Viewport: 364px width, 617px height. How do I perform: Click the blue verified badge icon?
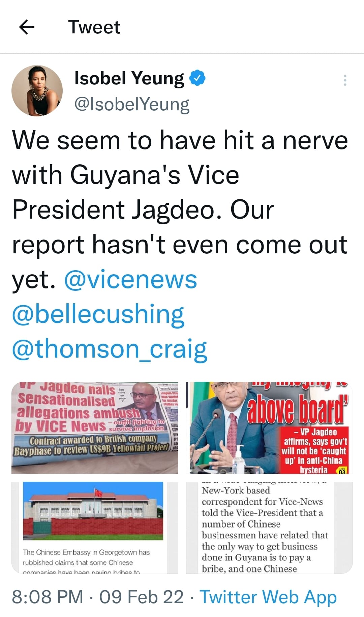pyautogui.click(x=198, y=78)
